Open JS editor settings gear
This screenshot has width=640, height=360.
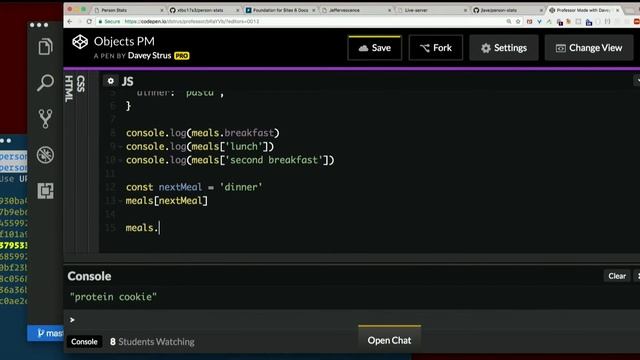click(111, 81)
